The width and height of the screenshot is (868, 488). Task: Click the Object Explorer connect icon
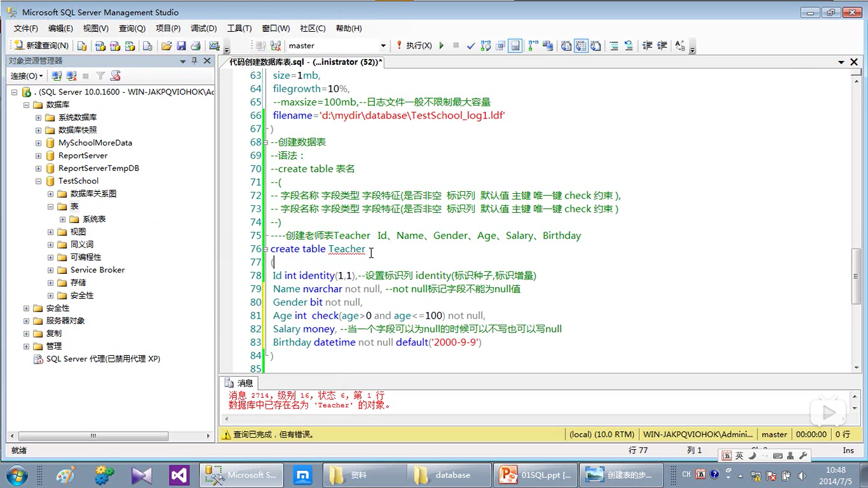coord(57,76)
